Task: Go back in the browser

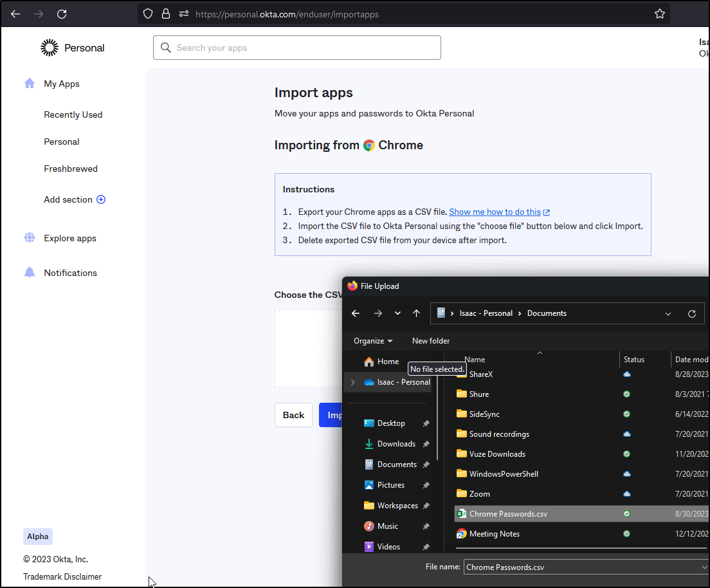Action: [x=15, y=14]
